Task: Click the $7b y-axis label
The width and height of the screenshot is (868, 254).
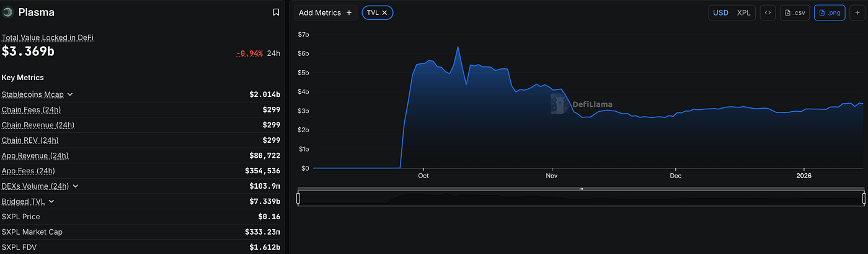Action: coord(303,34)
